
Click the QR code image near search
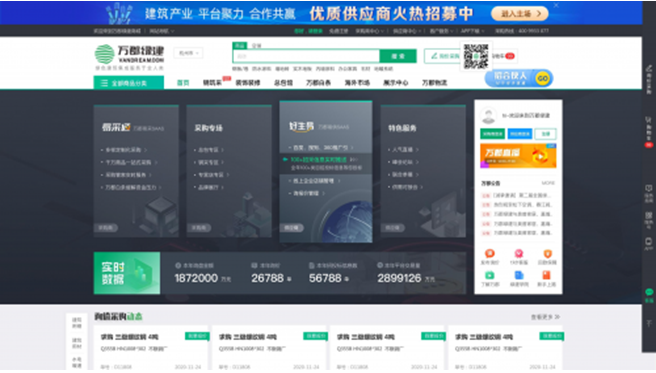476,56
